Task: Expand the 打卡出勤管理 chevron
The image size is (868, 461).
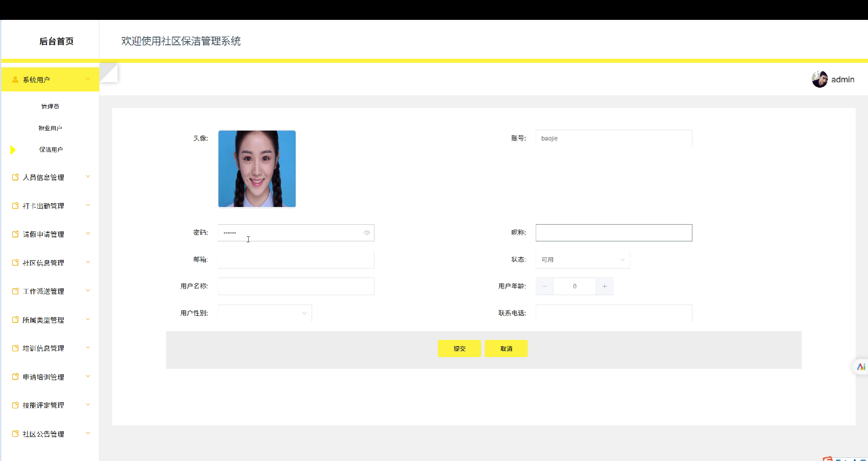Action: tap(88, 205)
